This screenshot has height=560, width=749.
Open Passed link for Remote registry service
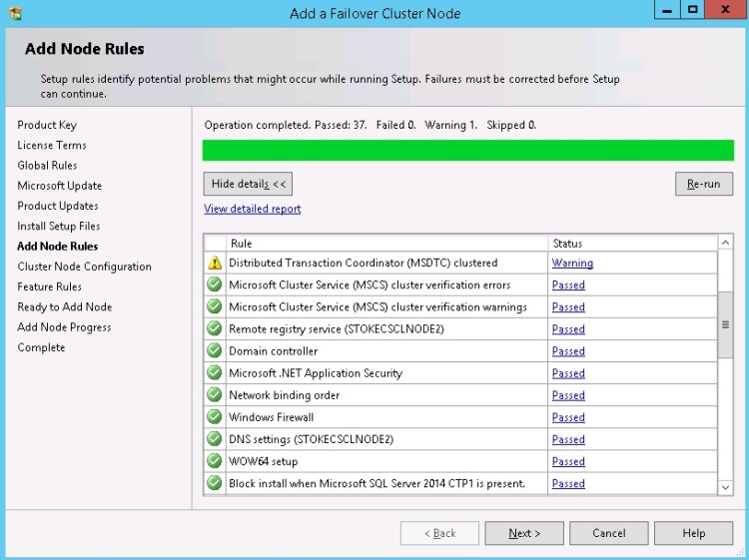tap(568, 329)
